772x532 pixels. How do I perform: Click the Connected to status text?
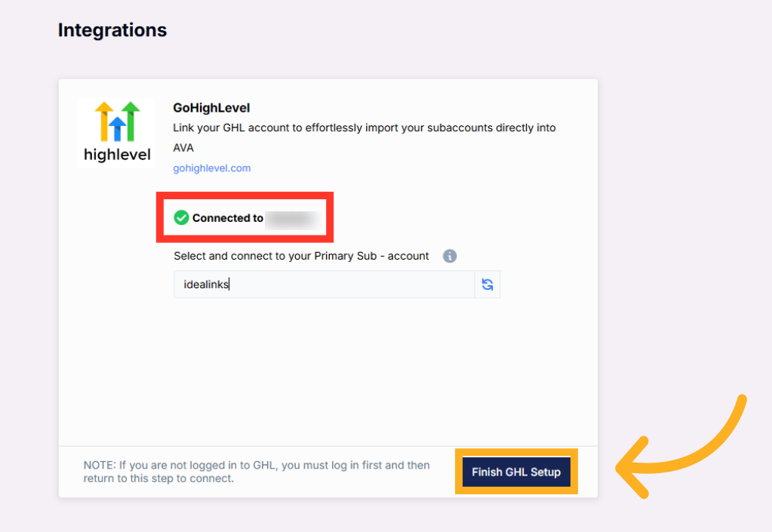(x=227, y=218)
